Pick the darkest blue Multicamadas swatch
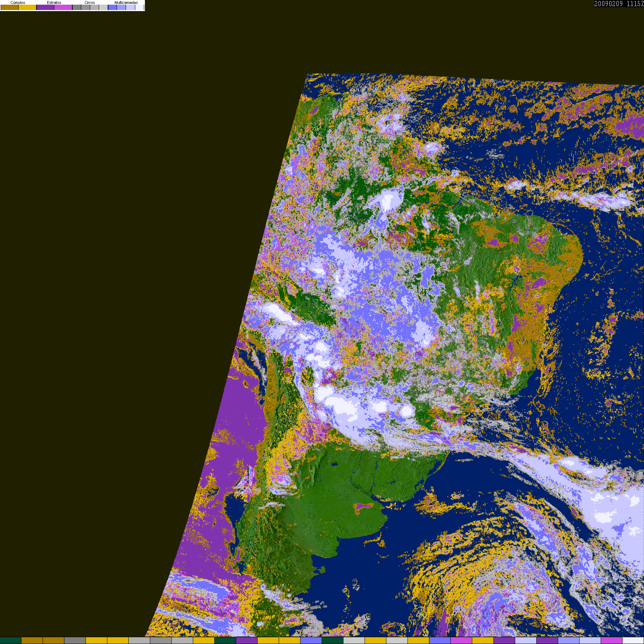This screenshot has width=644, height=644. point(113,8)
